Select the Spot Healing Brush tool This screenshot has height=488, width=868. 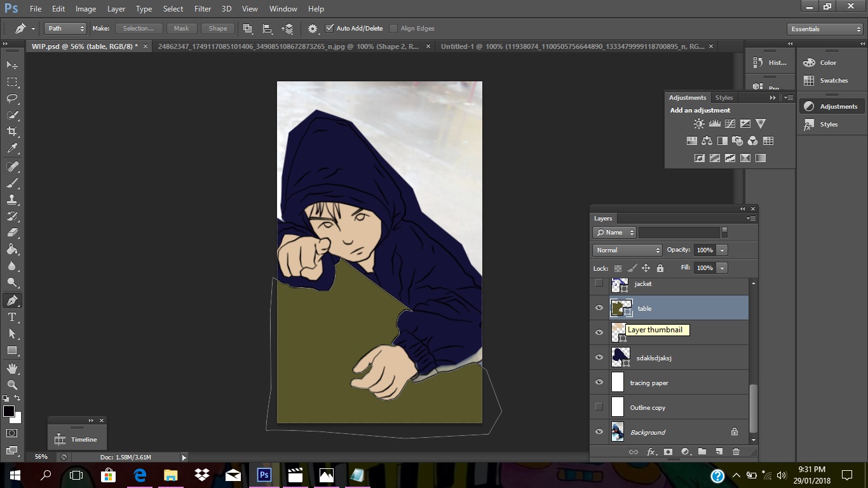click(x=12, y=166)
